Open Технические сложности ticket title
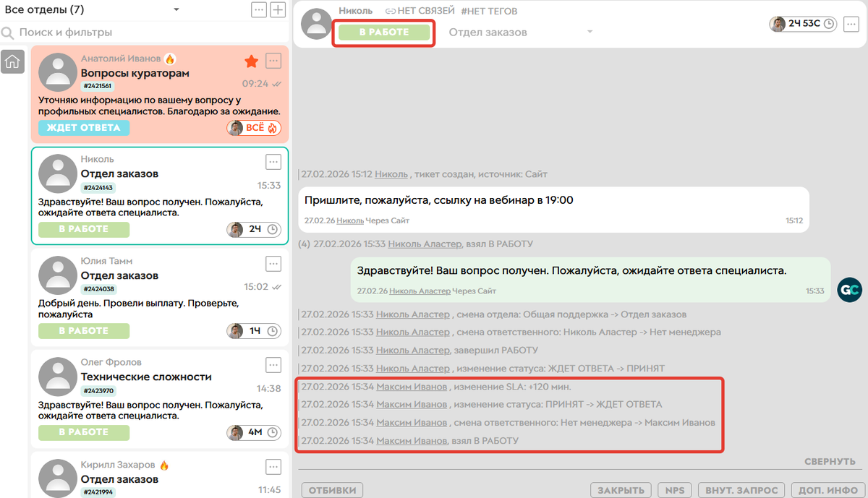Viewport: 868px width, 498px height. [146, 377]
